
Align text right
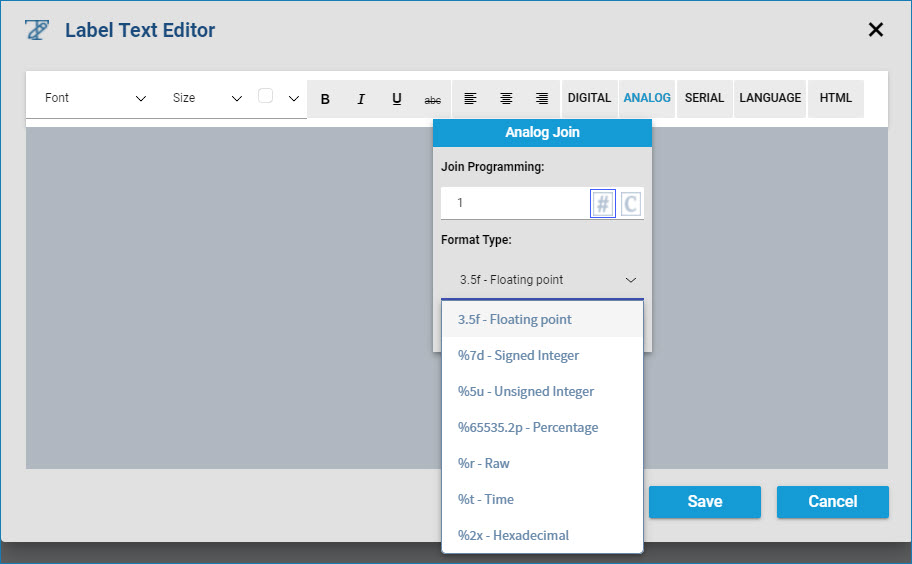point(542,99)
